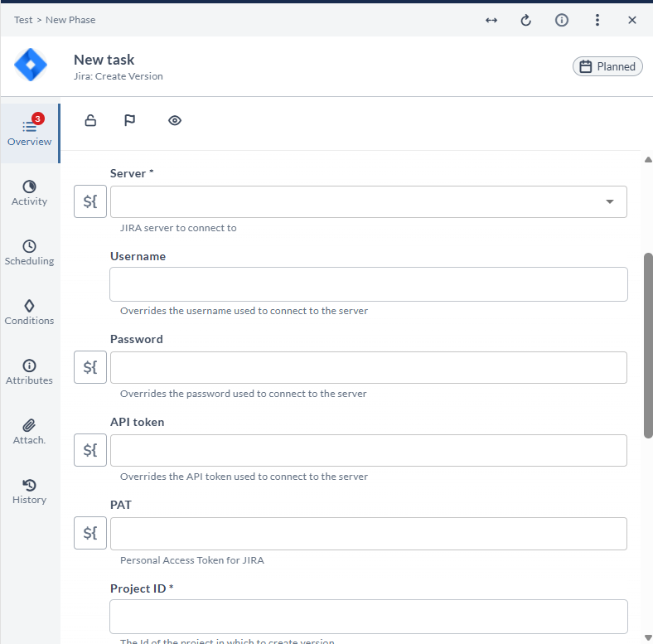The image size is (653, 644).
Task: Click the Project ID input field
Action: [x=369, y=617]
